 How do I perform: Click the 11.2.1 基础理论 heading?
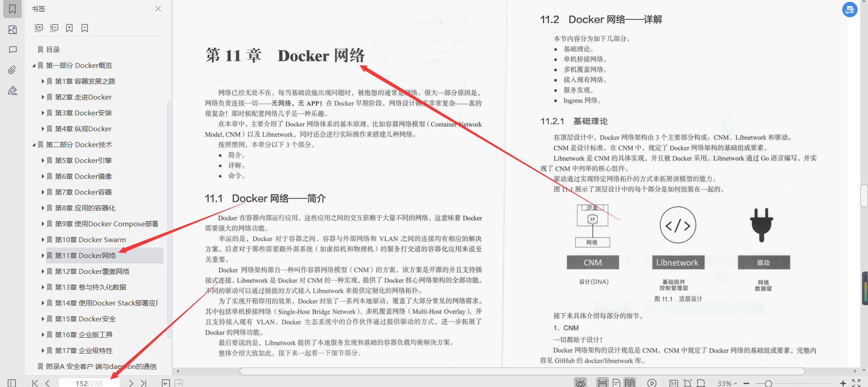click(x=574, y=121)
